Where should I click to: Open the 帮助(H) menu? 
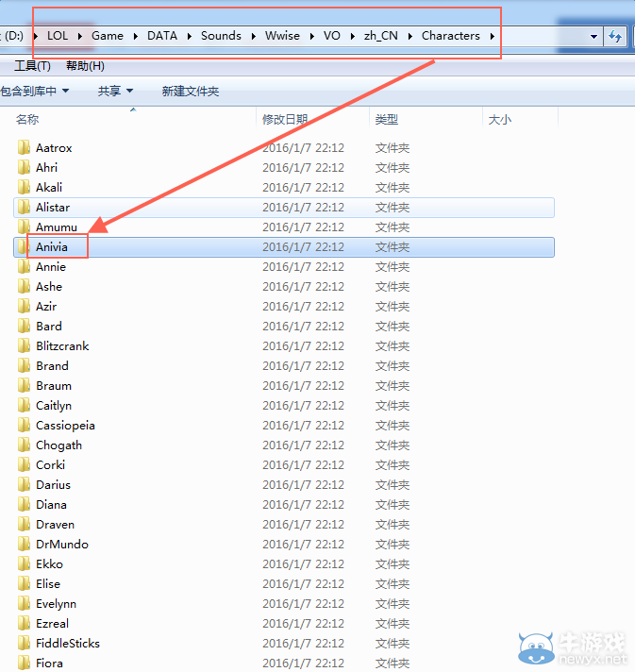(x=85, y=66)
